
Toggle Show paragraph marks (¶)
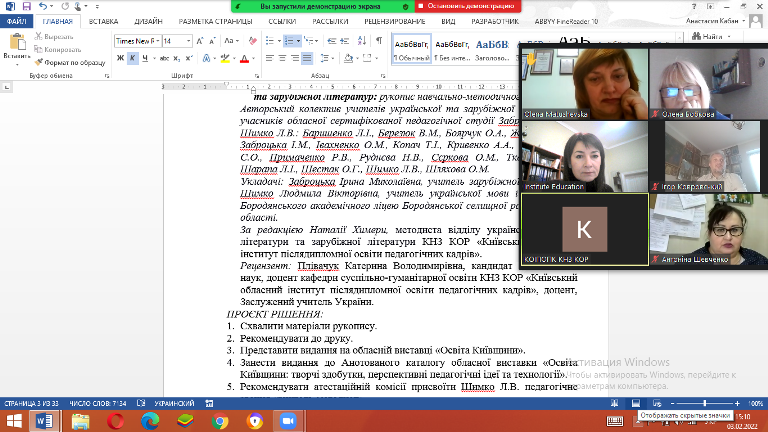379,41
